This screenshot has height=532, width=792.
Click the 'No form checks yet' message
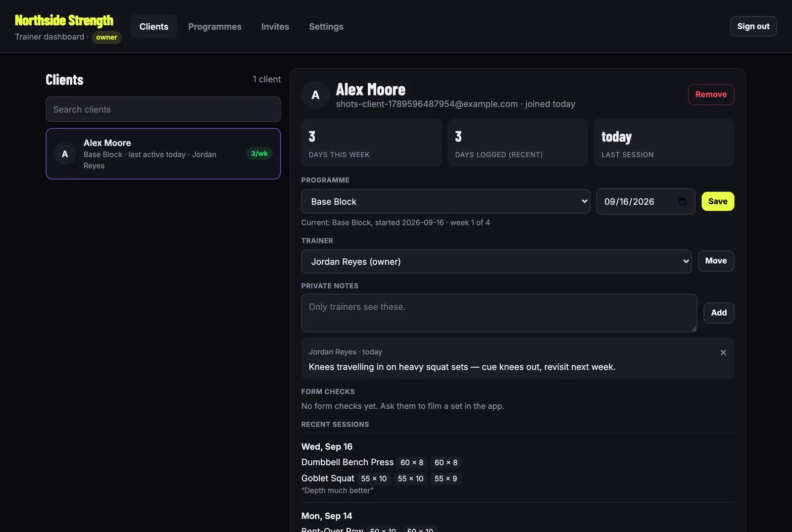pos(403,406)
